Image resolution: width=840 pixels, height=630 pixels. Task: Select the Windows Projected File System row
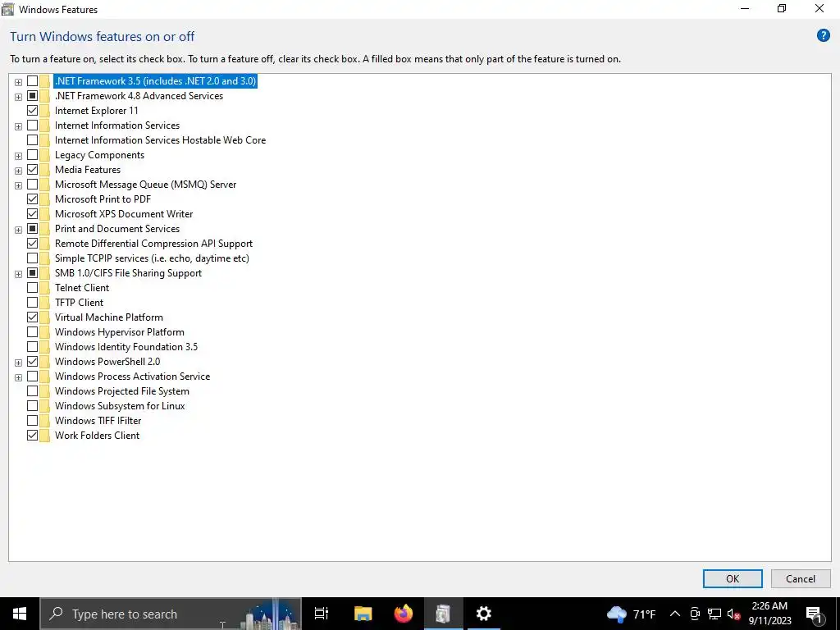pos(122,391)
